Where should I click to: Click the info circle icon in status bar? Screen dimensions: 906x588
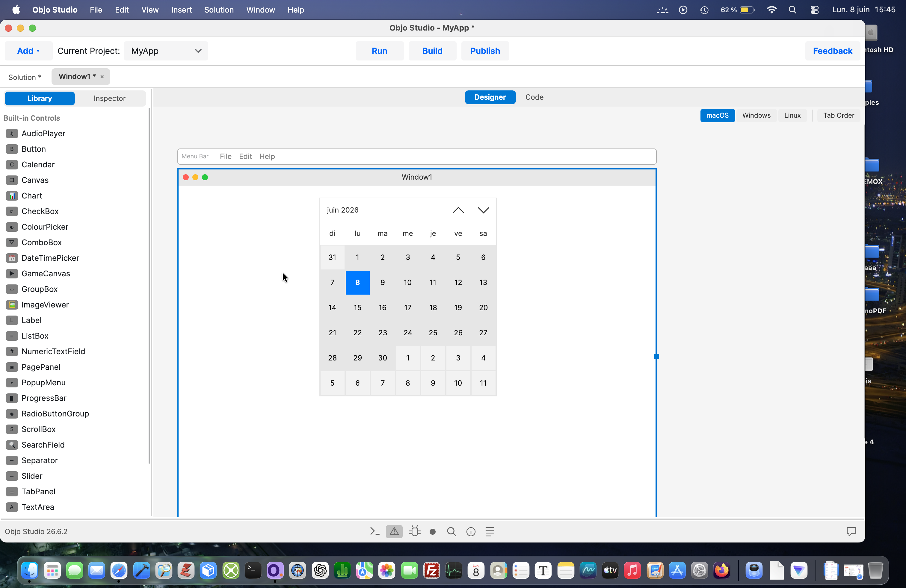pyautogui.click(x=471, y=532)
